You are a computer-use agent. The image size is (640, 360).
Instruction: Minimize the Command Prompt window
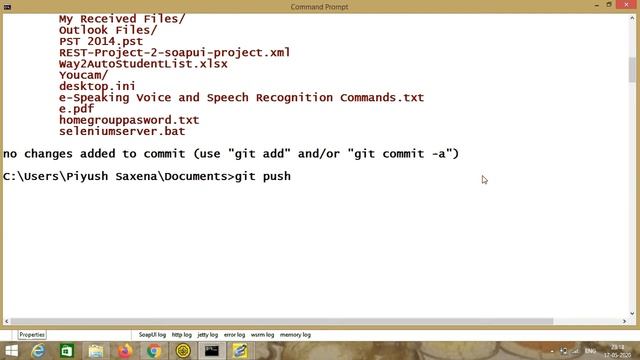click(597, 5)
